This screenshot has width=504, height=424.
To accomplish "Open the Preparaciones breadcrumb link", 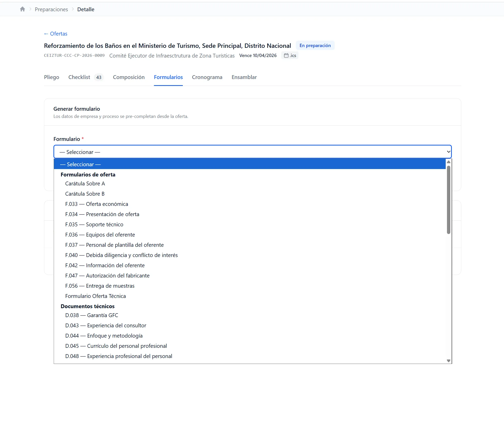I will point(51,9).
